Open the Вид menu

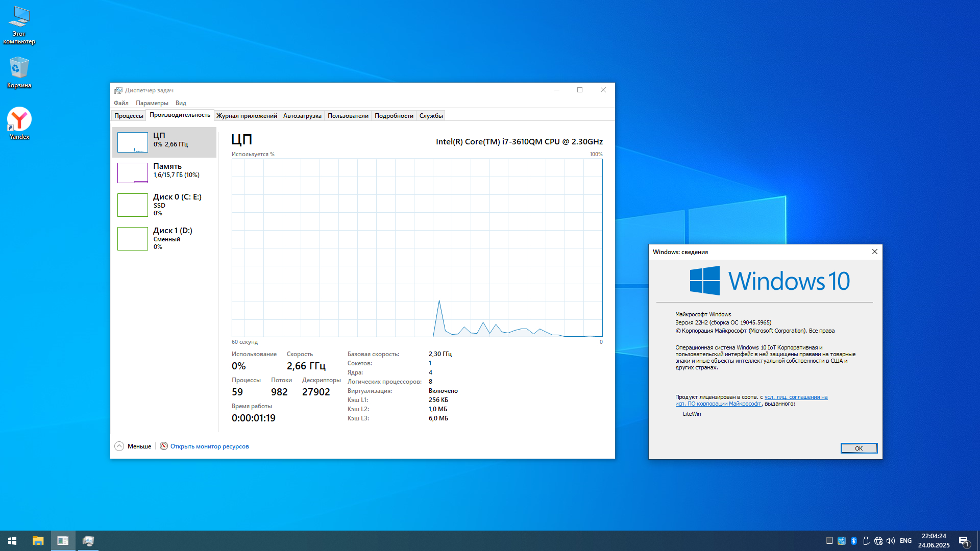181,103
